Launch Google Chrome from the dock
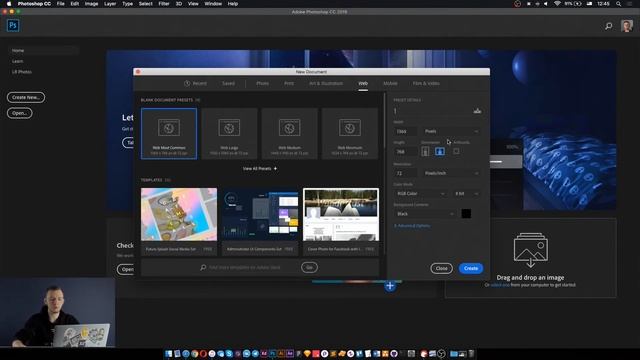The width and height of the screenshot is (640, 360). point(194,354)
